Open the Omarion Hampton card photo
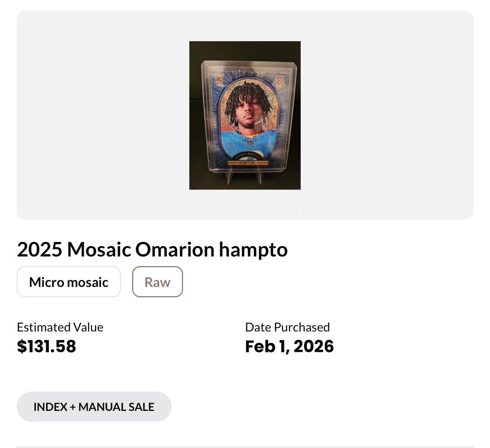The height and width of the screenshot is (448, 490). pyautogui.click(x=245, y=115)
